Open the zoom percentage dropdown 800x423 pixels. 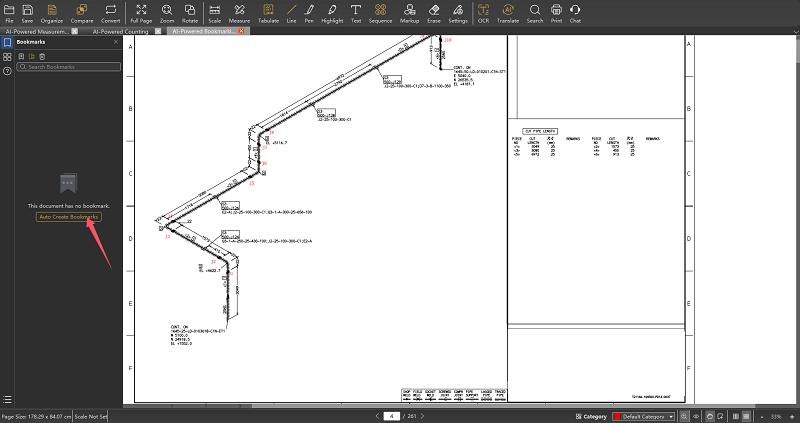[776, 415]
